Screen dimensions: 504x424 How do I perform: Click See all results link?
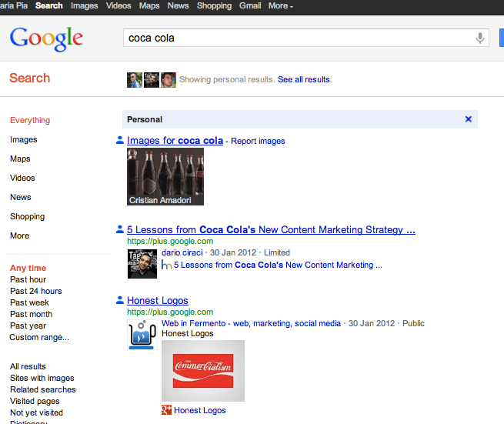pos(304,79)
